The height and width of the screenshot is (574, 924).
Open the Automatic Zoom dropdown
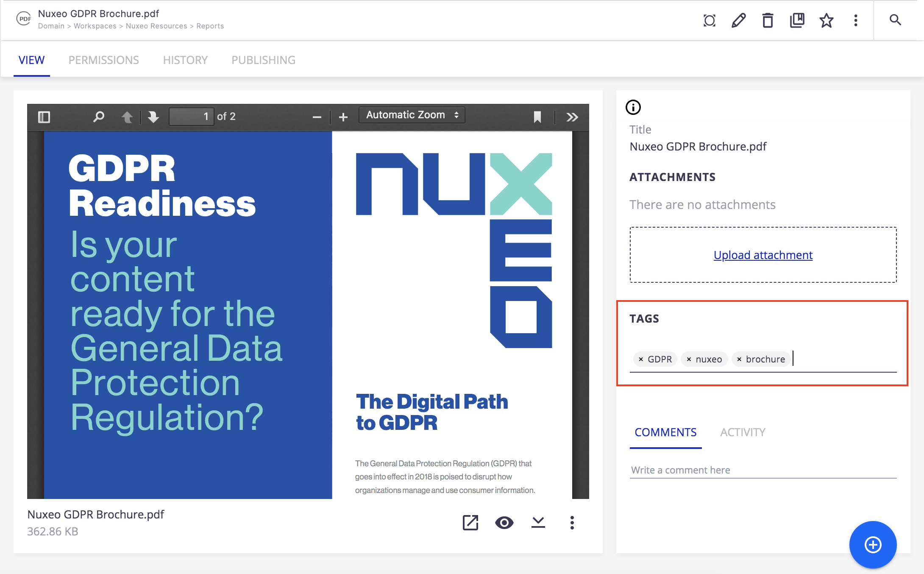[x=412, y=115]
